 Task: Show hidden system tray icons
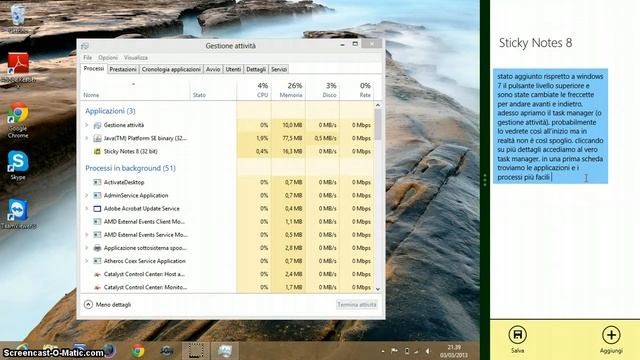(383, 351)
